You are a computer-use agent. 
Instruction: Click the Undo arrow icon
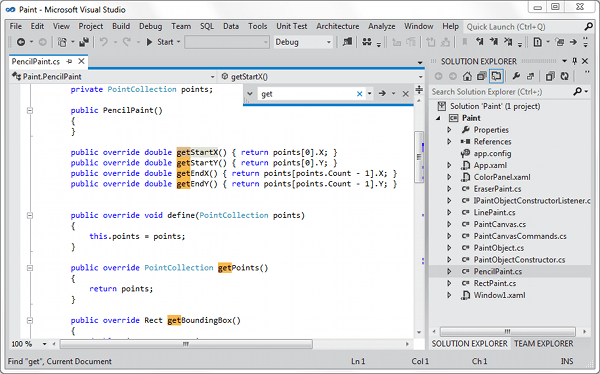tap(104, 42)
